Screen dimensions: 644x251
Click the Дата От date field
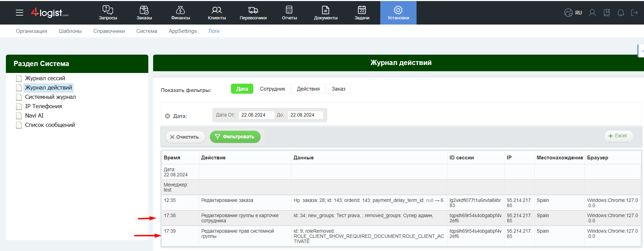tap(256, 115)
